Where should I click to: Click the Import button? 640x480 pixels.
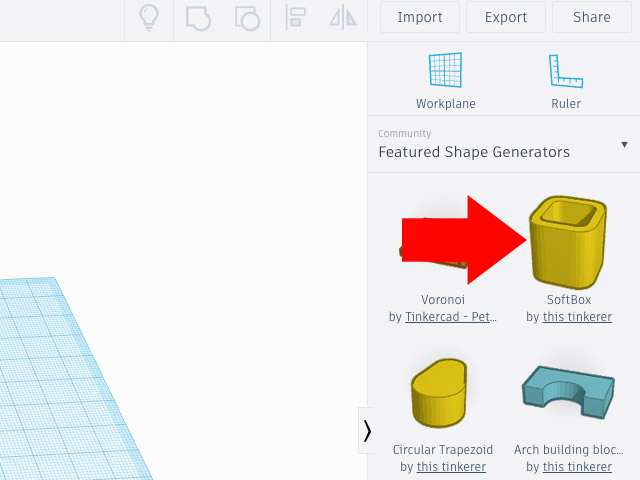click(420, 17)
